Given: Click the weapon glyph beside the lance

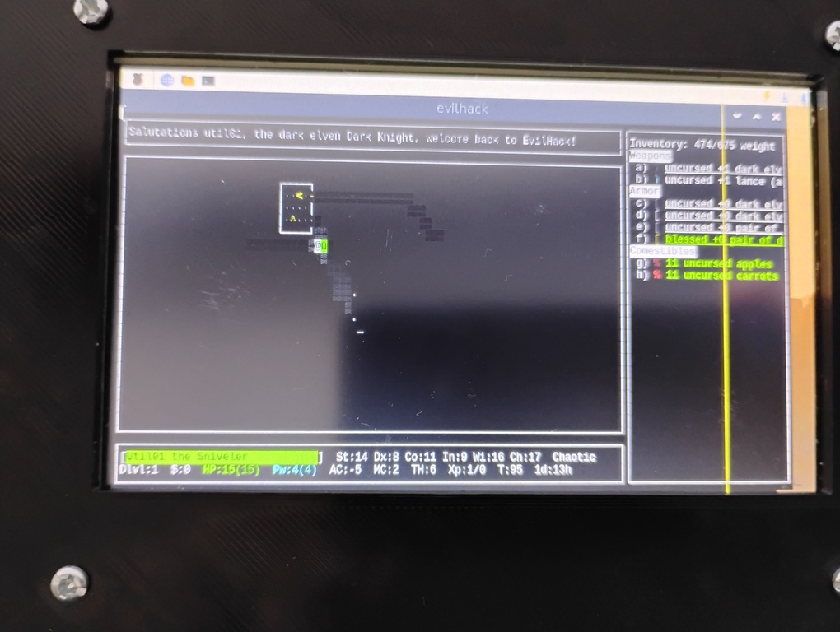Looking at the screenshot, I should (x=657, y=180).
